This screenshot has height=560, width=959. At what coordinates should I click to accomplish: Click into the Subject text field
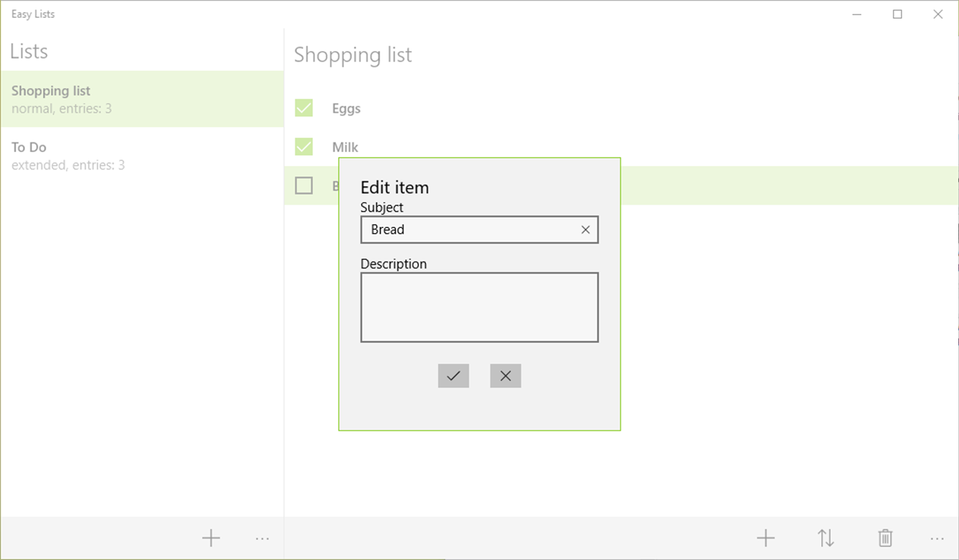point(470,230)
